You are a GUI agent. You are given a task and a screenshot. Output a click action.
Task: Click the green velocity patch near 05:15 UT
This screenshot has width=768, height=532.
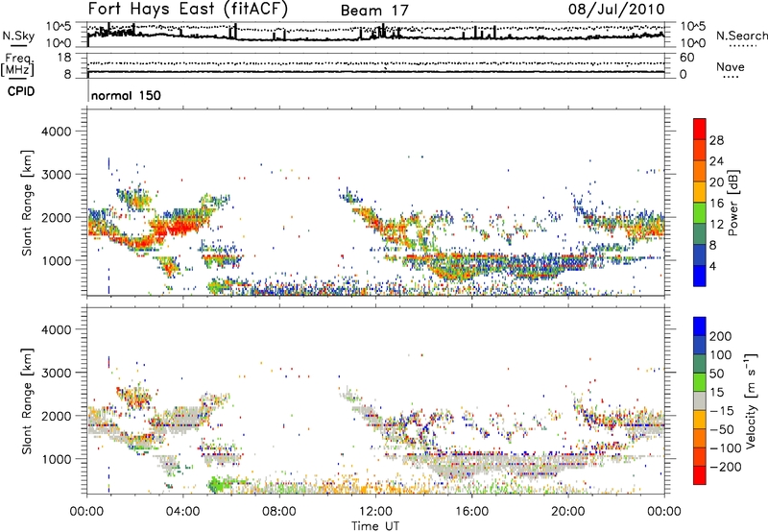tap(216, 485)
